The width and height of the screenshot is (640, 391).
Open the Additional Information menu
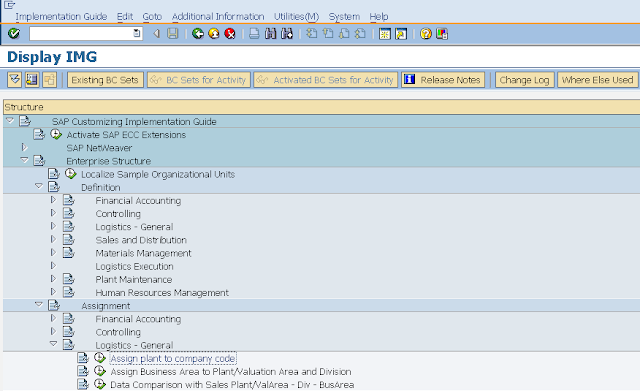pos(218,17)
